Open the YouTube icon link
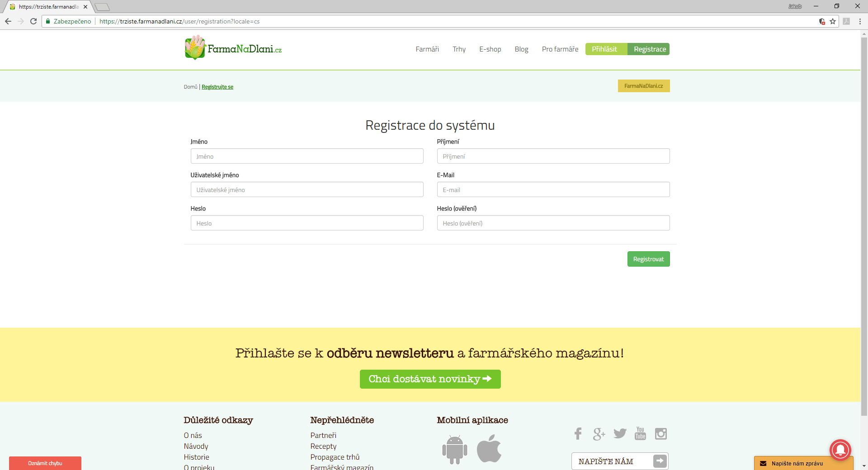This screenshot has width=868, height=470. (640, 434)
